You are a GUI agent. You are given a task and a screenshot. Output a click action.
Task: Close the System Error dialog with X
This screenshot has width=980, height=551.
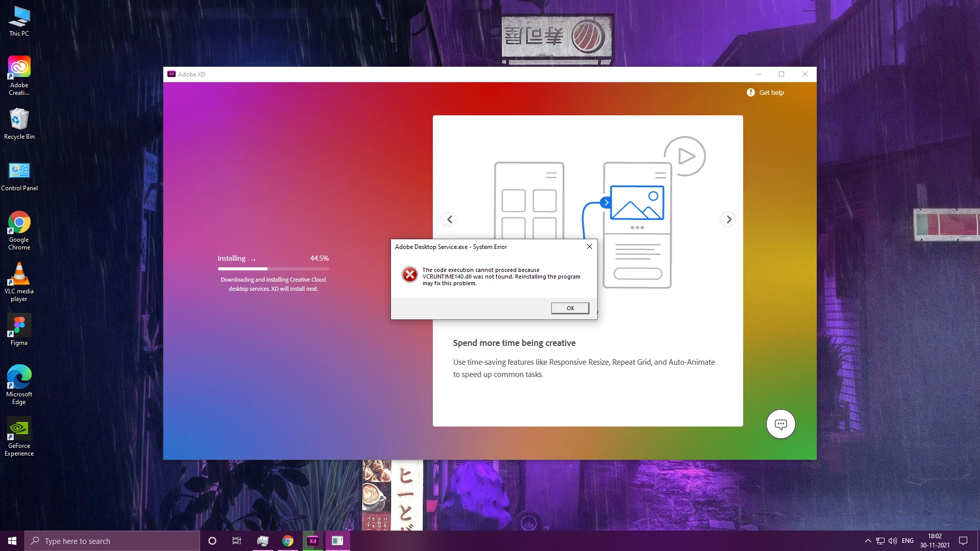coord(589,246)
